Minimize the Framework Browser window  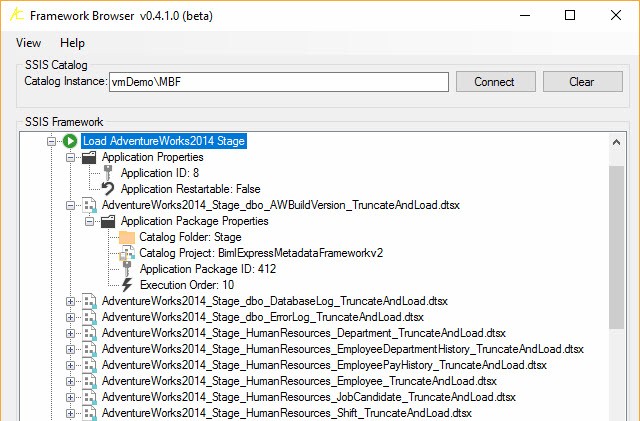pos(525,16)
